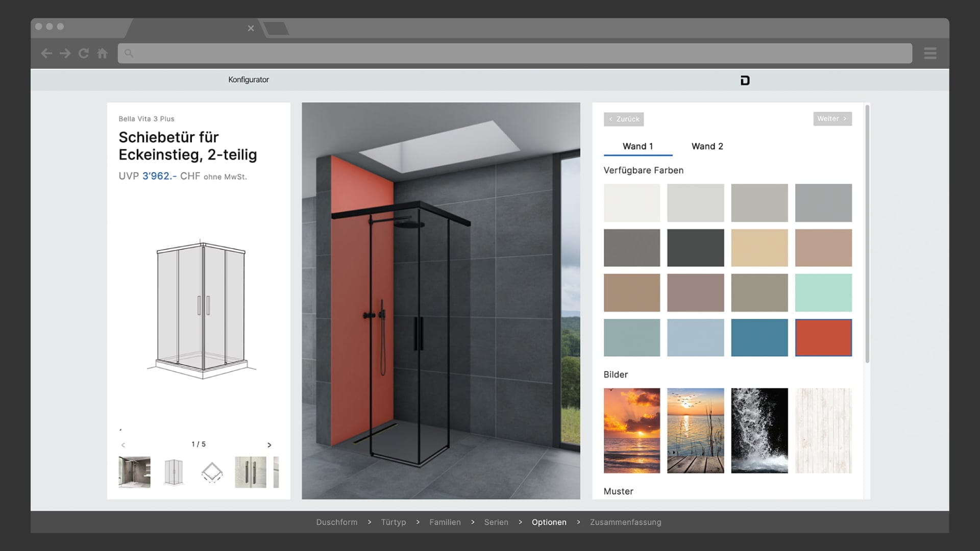Click the Zurück button
Image resolution: width=980 pixels, height=551 pixels.
624,119
